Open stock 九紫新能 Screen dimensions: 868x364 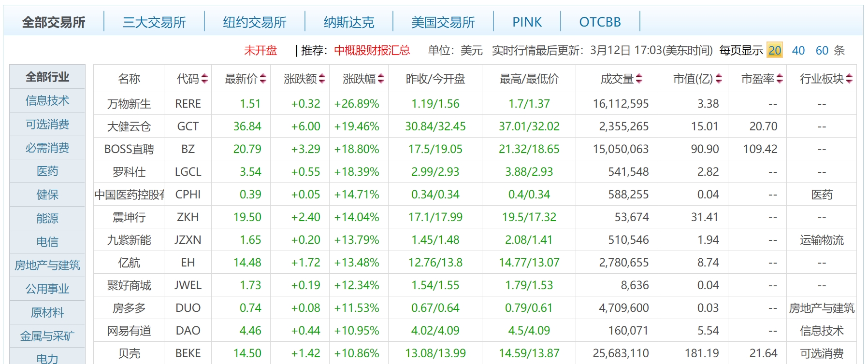tap(129, 240)
